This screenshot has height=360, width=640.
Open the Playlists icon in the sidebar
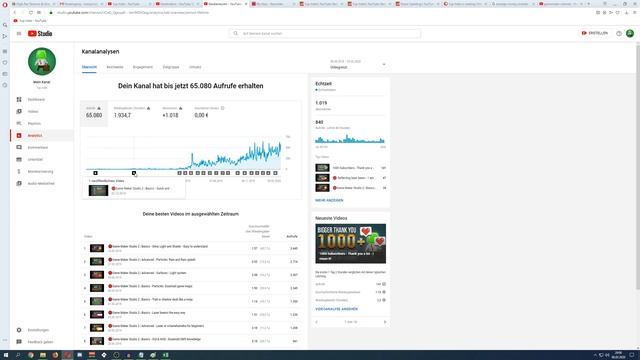pos(19,123)
